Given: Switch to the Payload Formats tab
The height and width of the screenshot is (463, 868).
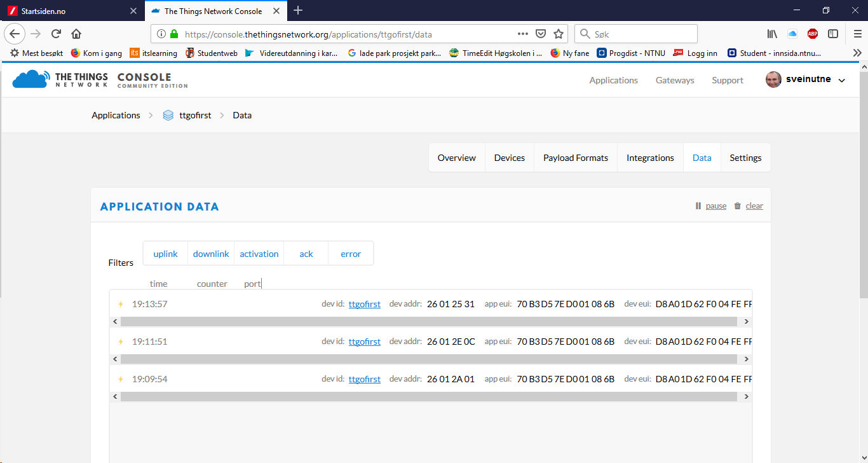Looking at the screenshot, I should 575,158.
